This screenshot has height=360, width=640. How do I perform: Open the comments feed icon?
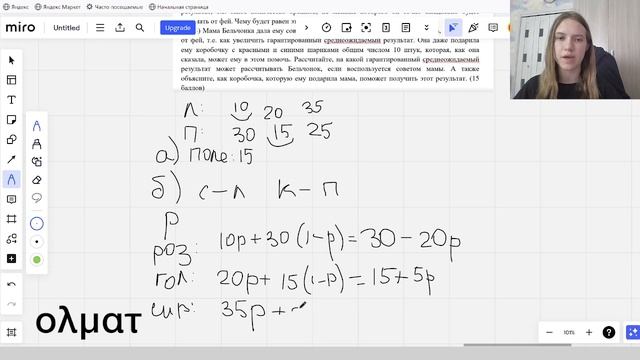493,28
